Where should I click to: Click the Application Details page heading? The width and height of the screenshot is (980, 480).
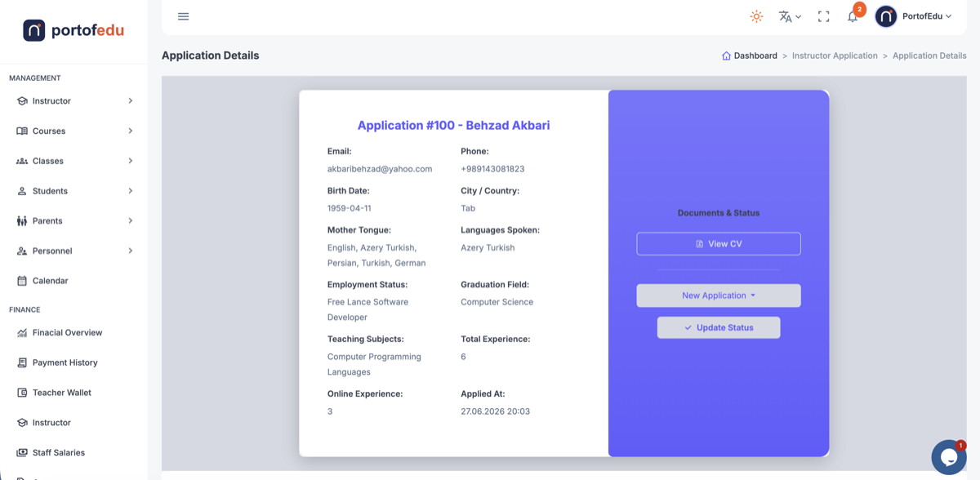coord(210,56)
